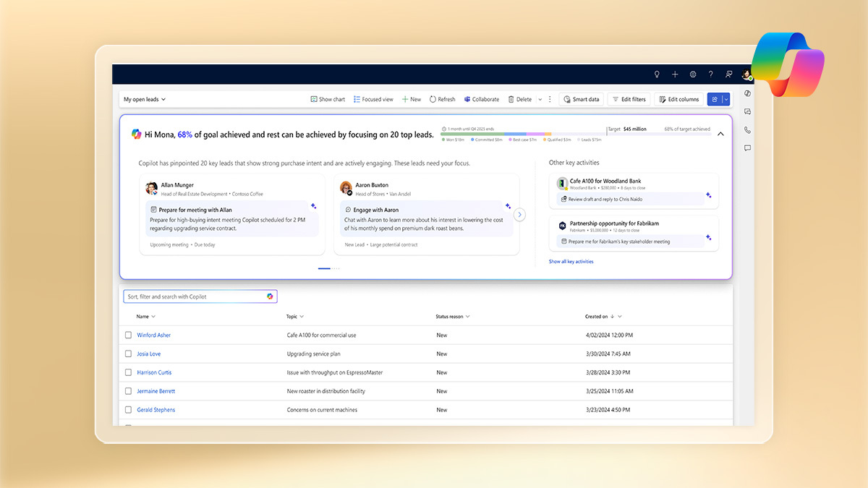
Task: Select the checkbox beside Gerald Stephens
Action: coord(128,409)
